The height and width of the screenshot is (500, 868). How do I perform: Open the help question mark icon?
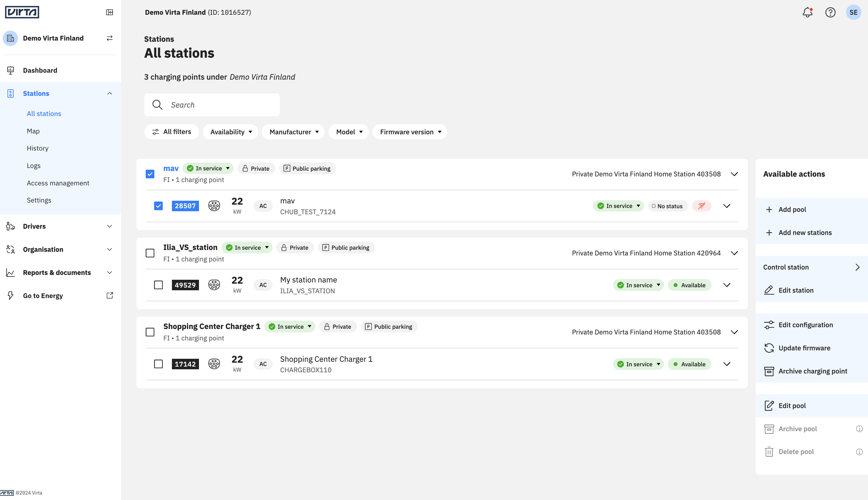point(830,12)
